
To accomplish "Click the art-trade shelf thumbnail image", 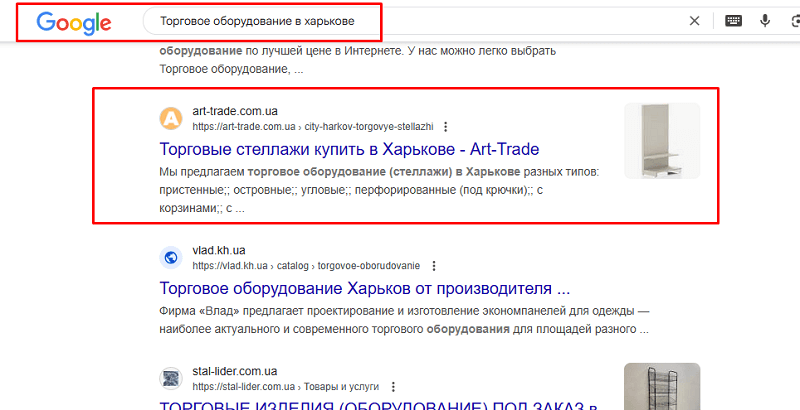I will (662, 141).
